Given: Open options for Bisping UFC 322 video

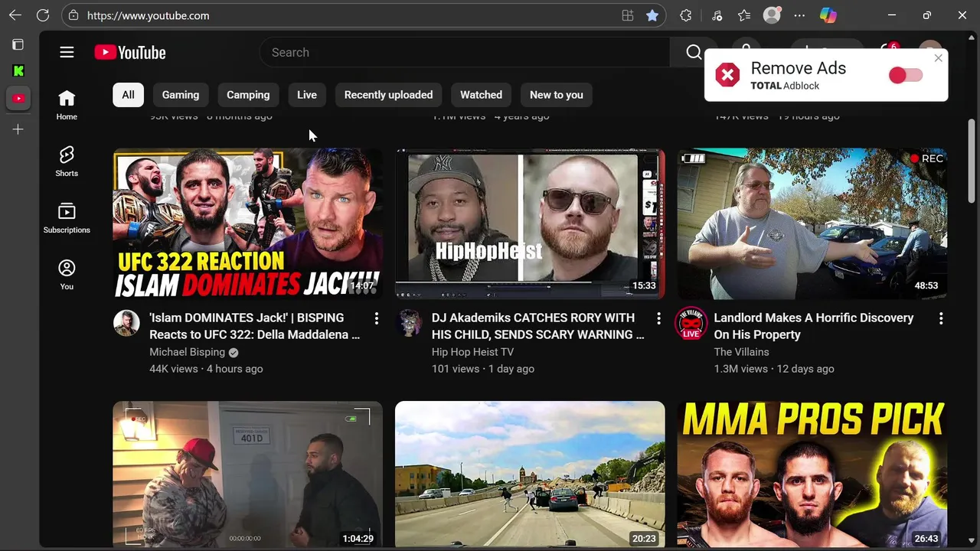Looking at the screenshot, I should [x=376, y=318].
